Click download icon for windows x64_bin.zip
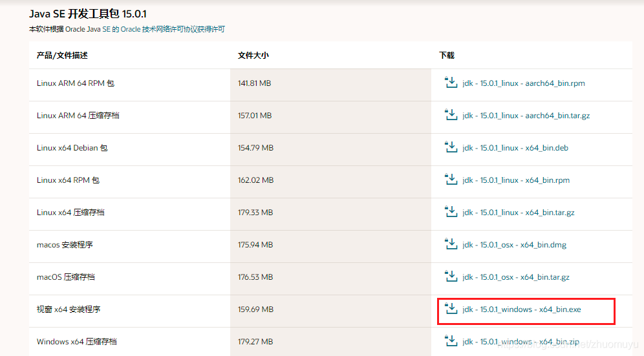Viewport: 644px width, 356px height. [x=451, y=341]
